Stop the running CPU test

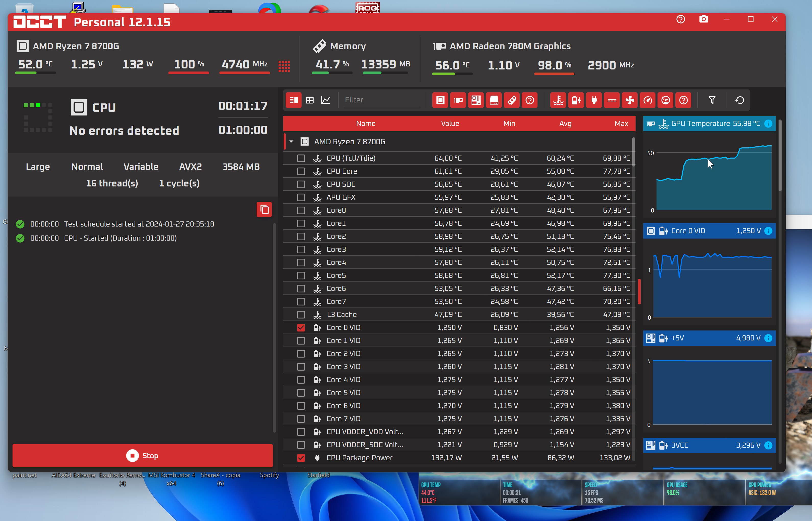(142, 456)
